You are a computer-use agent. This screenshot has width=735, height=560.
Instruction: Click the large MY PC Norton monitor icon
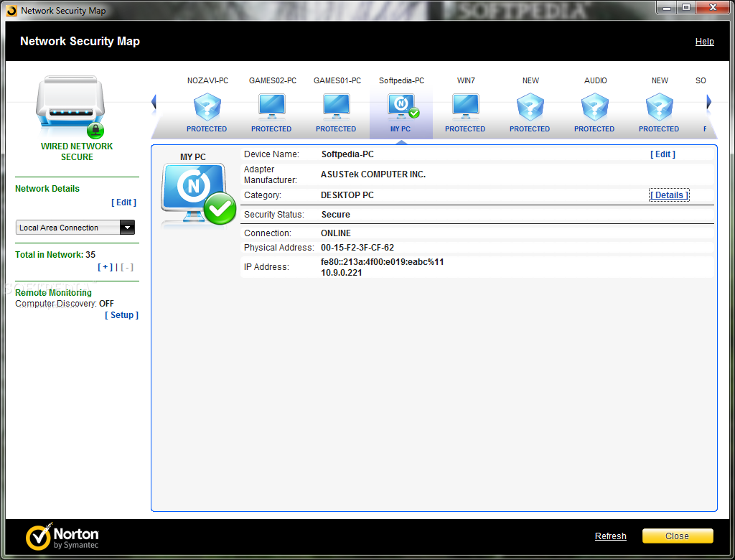198,194
